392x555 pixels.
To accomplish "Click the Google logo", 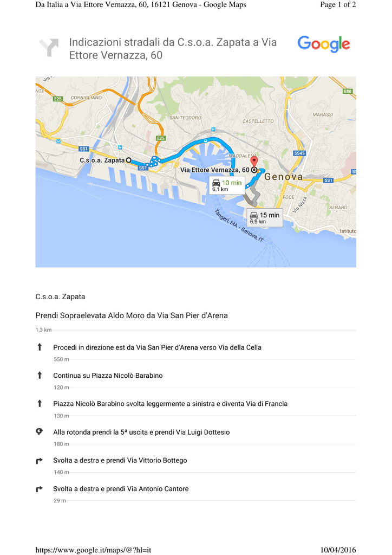I will (323, 44).
